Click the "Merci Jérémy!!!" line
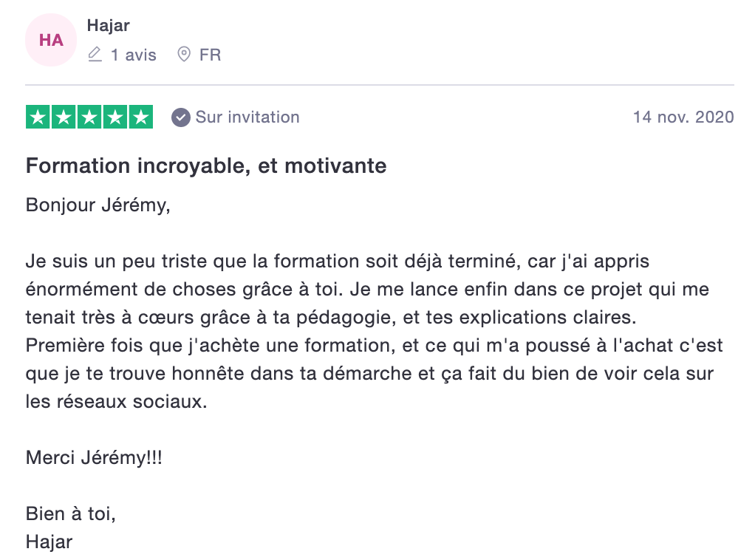This screenshot has width=755, height=560. click(x=94, y=457)
